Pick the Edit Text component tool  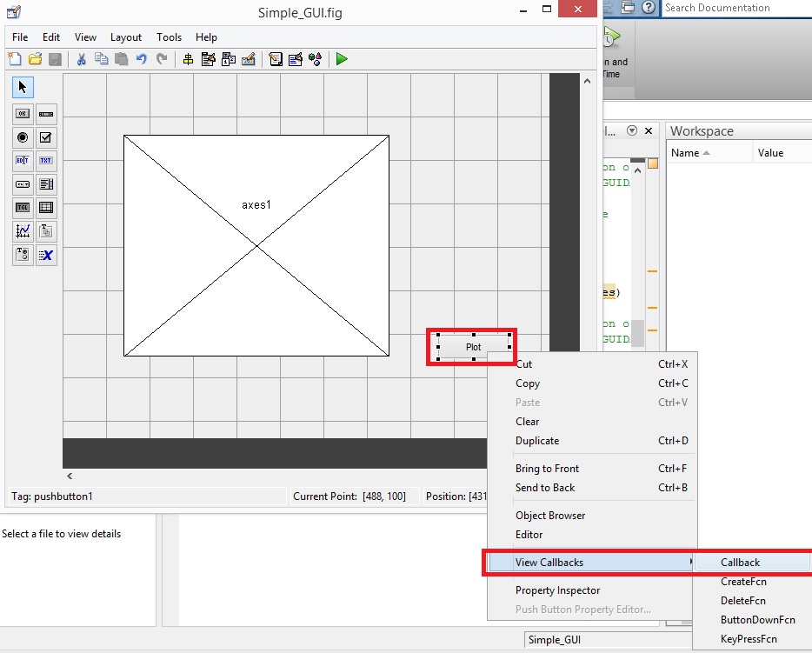click(x=23, y=161)
